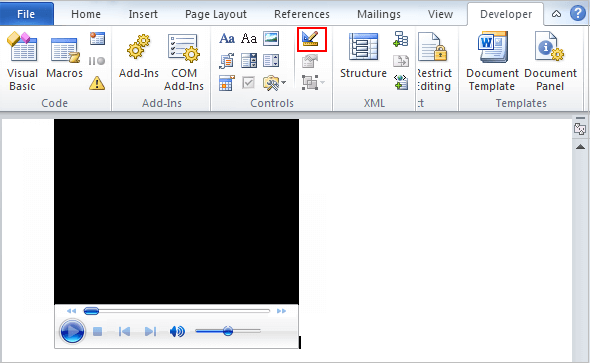Click XML Schema icon
This screenshot has height=363, width=590.
401,39
